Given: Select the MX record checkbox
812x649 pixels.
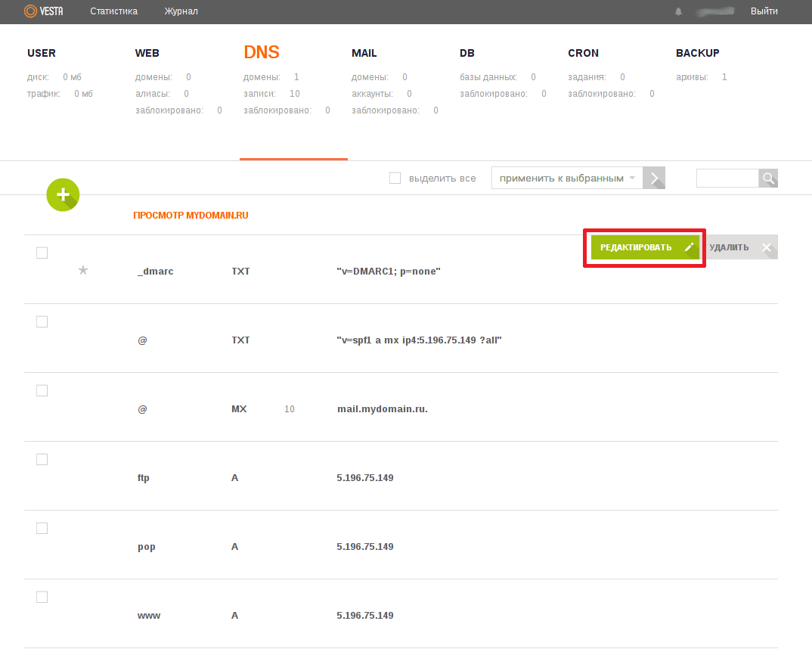Looking at the screenshot, I should point(42,390).
